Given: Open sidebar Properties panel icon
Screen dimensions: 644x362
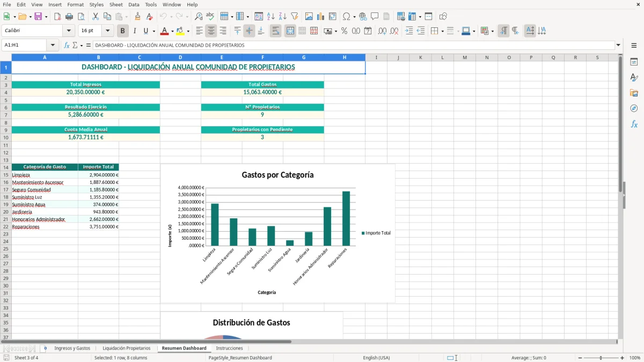Looking at the screenshot, I should [634, 62].
